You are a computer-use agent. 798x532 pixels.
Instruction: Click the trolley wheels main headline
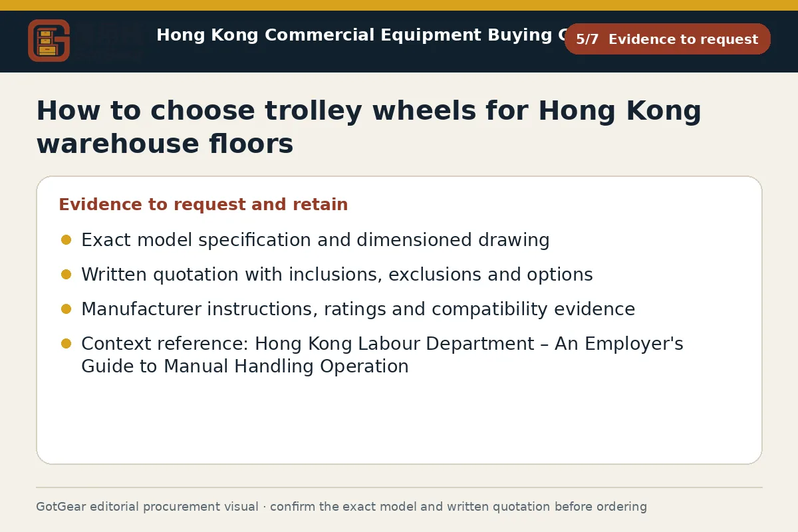pos(369,127)
